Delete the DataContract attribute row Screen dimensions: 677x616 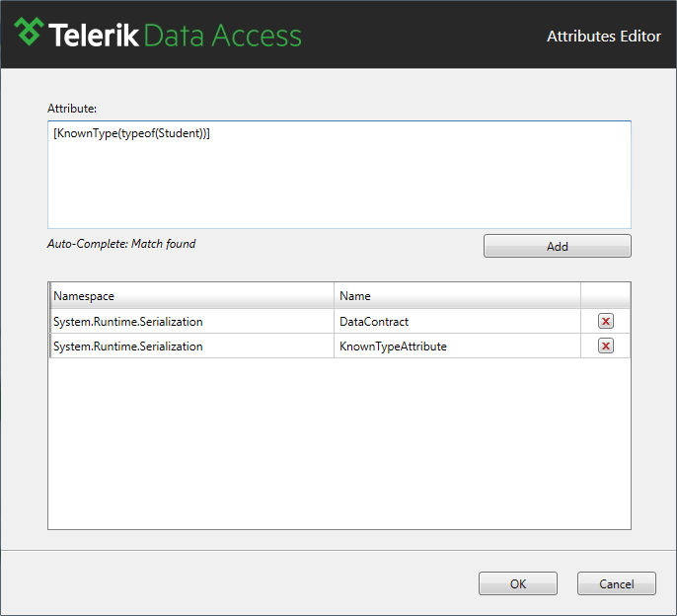606,322
